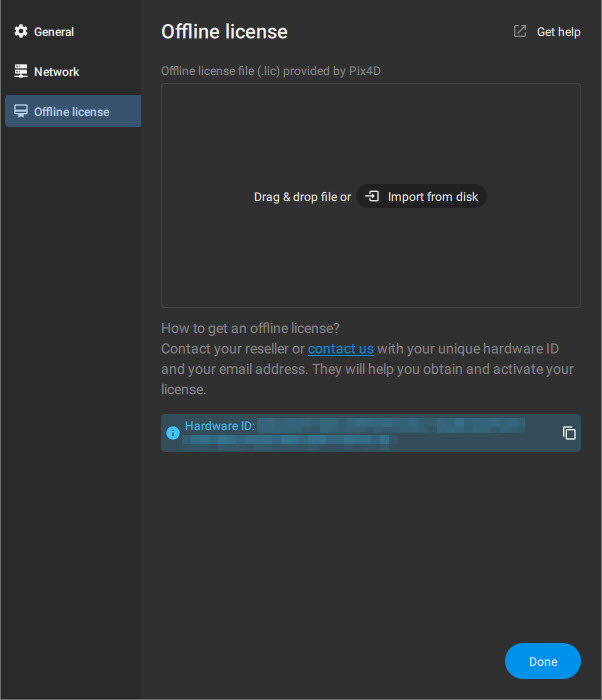Select the Offline license tab

pos(72,112)
